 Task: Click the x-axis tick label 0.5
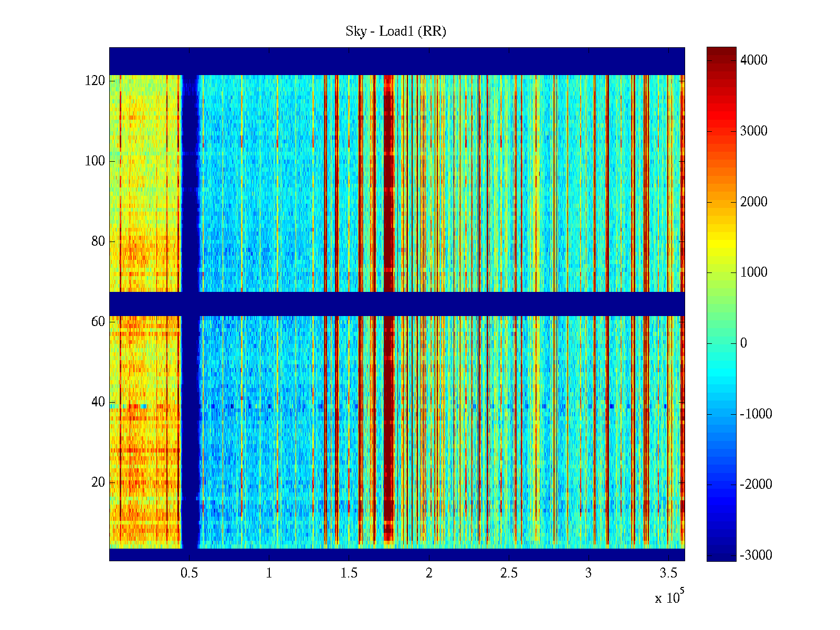click(x=189, y=573)
